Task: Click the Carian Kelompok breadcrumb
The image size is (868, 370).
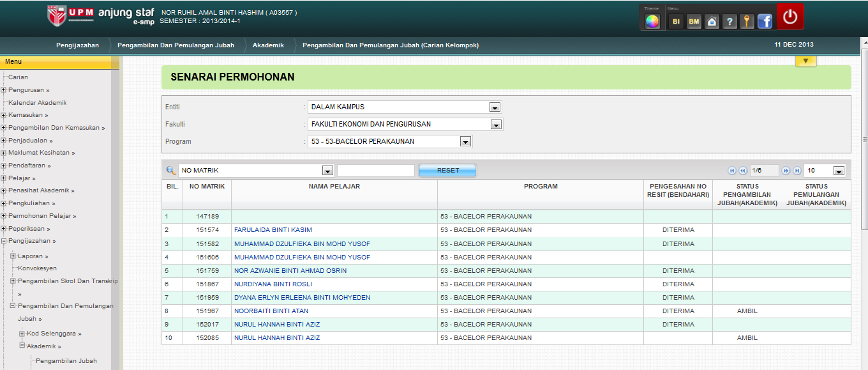Action: 391,45
